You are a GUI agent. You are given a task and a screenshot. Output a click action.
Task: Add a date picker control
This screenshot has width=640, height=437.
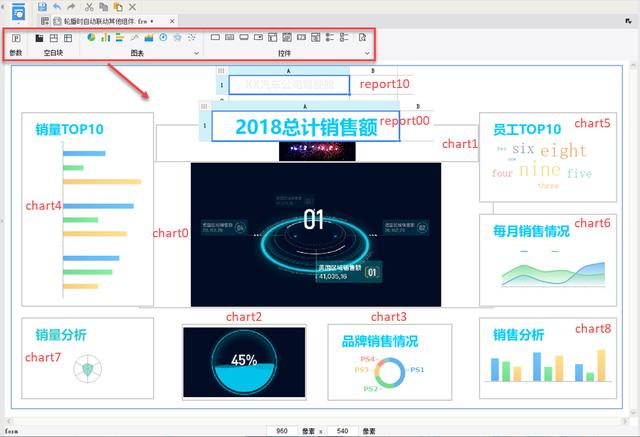[287, 38]
